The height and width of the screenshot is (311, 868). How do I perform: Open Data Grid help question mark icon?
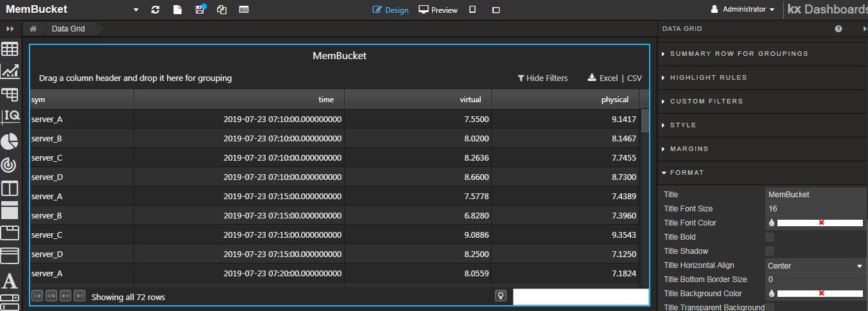pyautogui.click(x=838, y=29)
